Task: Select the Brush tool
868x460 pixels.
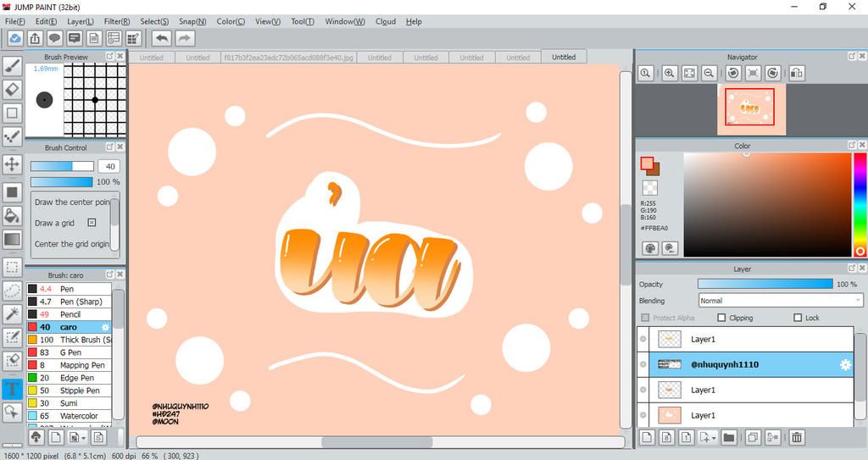Action: pyautogui.click(x=12, y=66)
